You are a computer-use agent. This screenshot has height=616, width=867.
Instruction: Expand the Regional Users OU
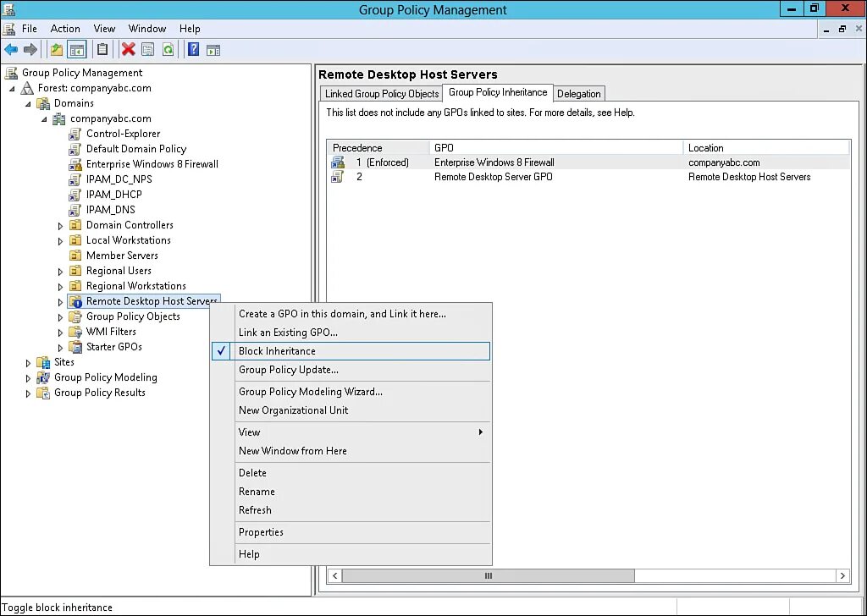pyautogui.click(x=60, y=272)
